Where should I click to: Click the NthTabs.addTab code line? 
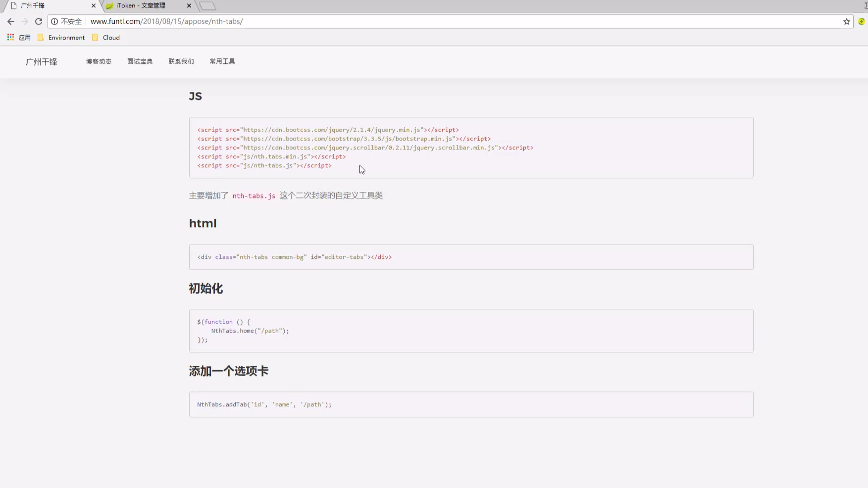264,404
